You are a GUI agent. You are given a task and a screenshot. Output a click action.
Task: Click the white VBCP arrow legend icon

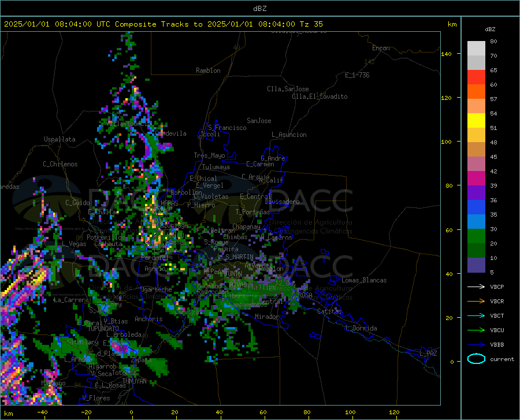(476, 287)
